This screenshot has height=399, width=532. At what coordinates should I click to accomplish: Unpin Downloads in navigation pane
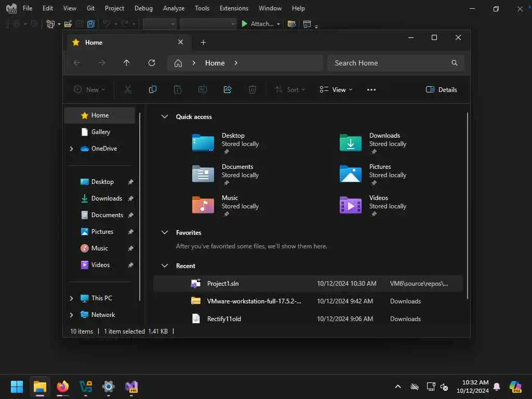tap(130, 198)
